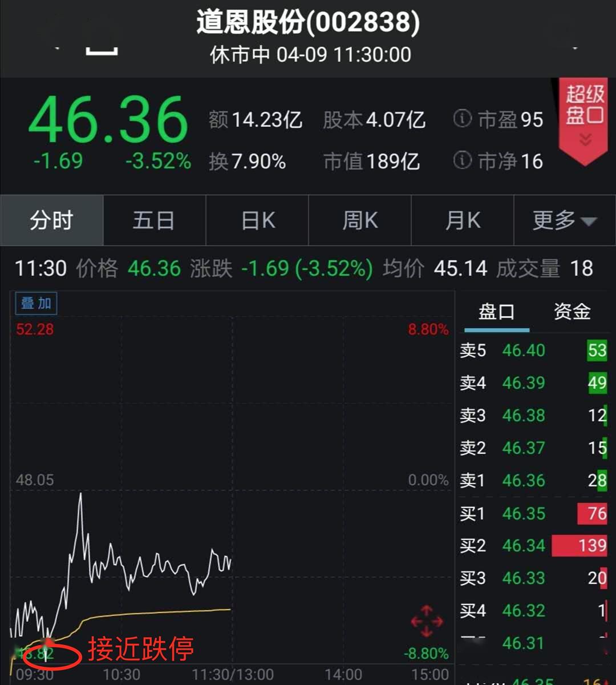This screenshot has width=616, height=685.
Task: Select the 买4 order row at 46.32
Action: pyautogui.click(x=534, y=611)
